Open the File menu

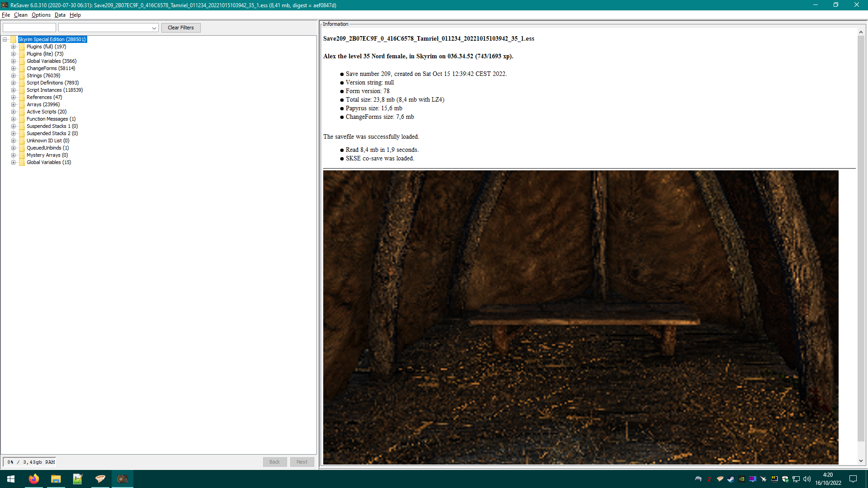point(6,15)
